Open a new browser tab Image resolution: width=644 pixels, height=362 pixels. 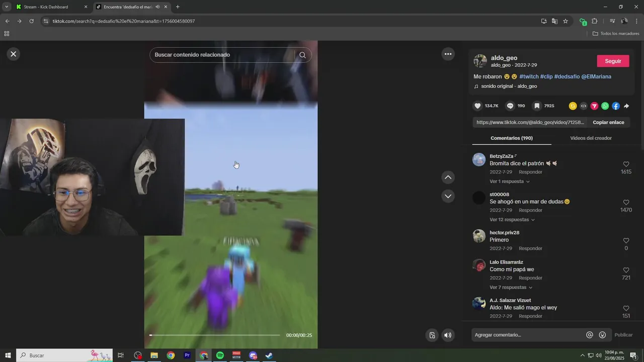click(178, 7)
